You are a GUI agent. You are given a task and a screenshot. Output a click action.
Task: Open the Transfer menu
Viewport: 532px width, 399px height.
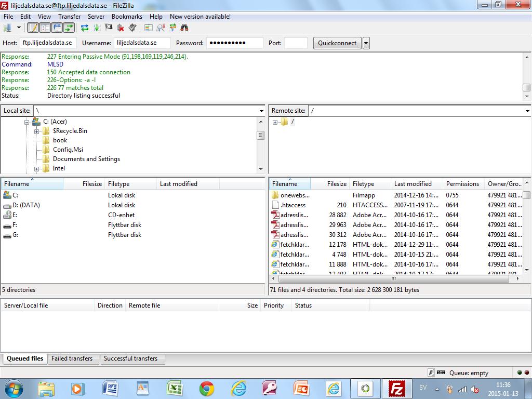click(x=69, y=16)
